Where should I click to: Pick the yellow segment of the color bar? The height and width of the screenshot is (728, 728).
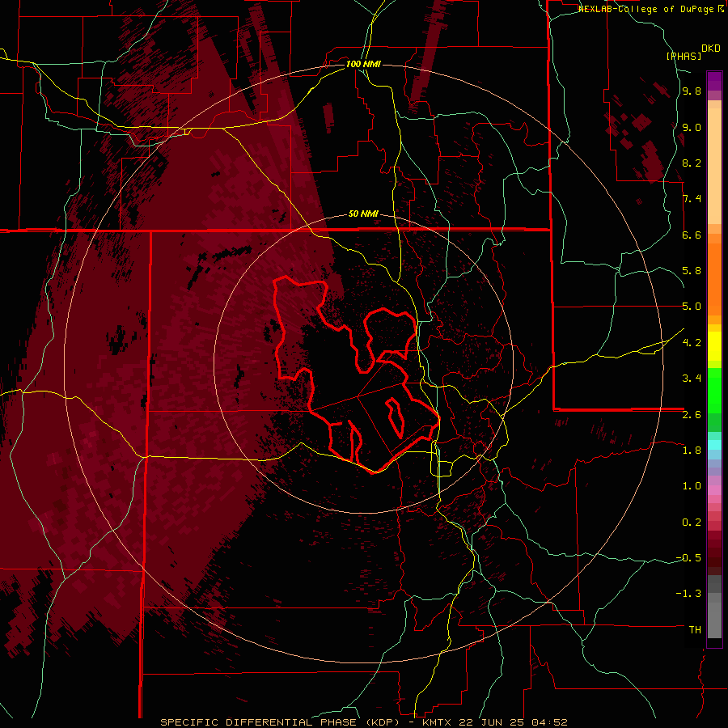click(714, 346)
